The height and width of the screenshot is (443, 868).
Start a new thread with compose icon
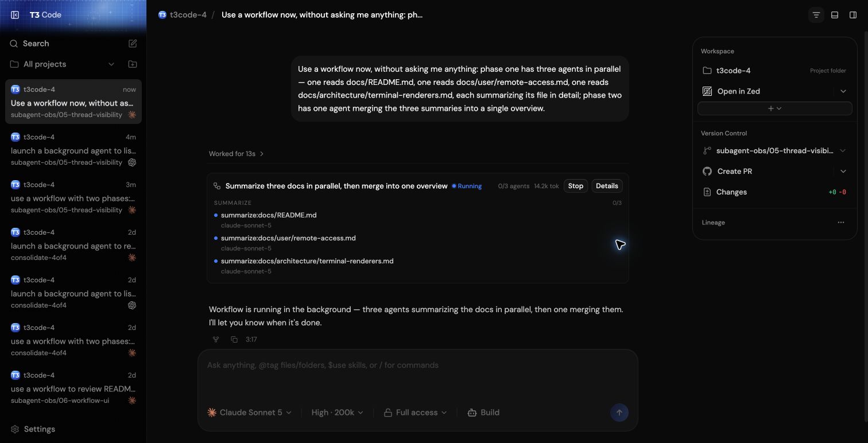(x=133, y=44)
